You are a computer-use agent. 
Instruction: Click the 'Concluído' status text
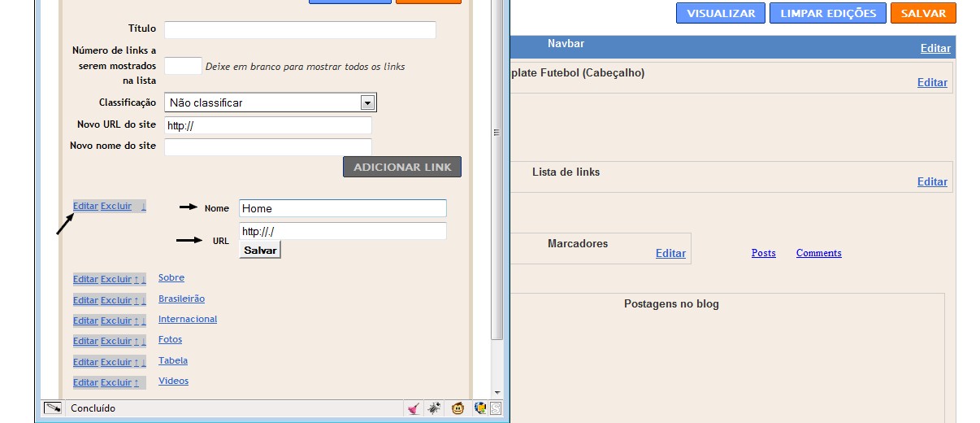pos(93,408)
